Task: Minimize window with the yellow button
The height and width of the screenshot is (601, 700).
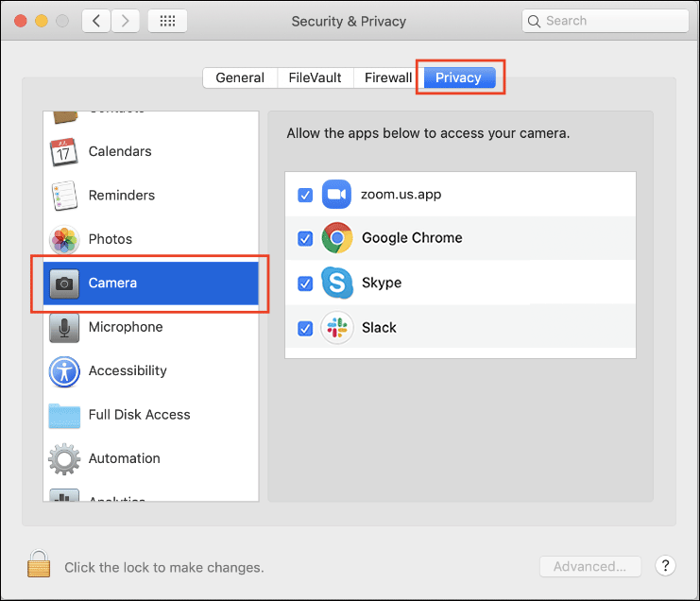Action: point(42,21)
